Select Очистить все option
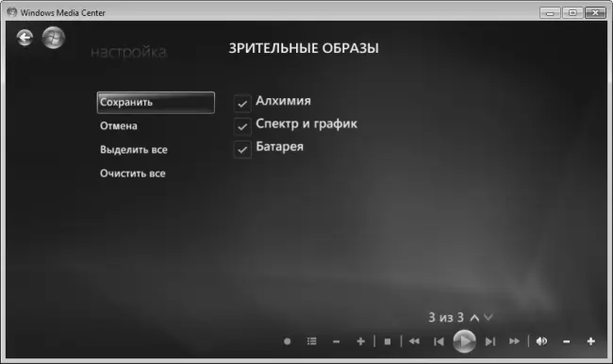Image resolution: width=613 pixels, height=364 pixels. pos(133,174)
